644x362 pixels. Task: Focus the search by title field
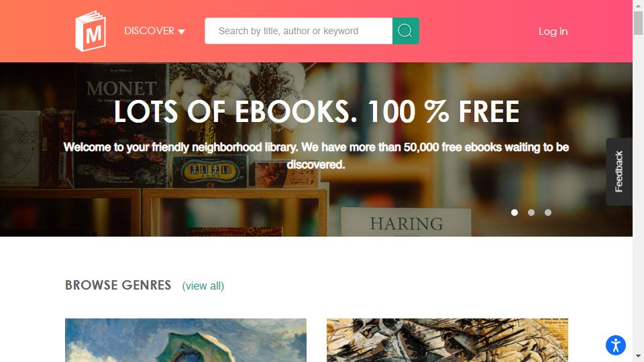(x=299, y=31)
